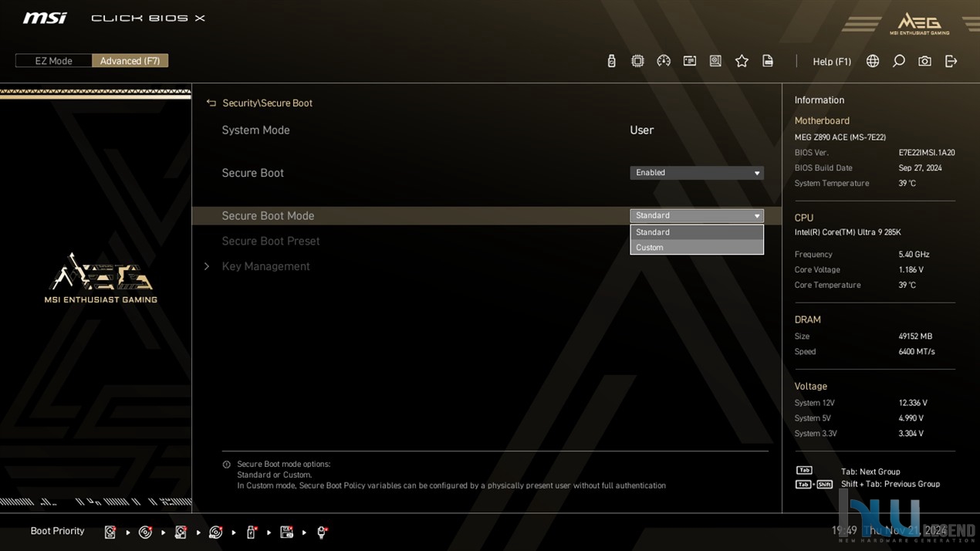Click the DRAM Speed value 6400 MT/s
Viewport: 980px width, 551px height.
click(917, 352)
